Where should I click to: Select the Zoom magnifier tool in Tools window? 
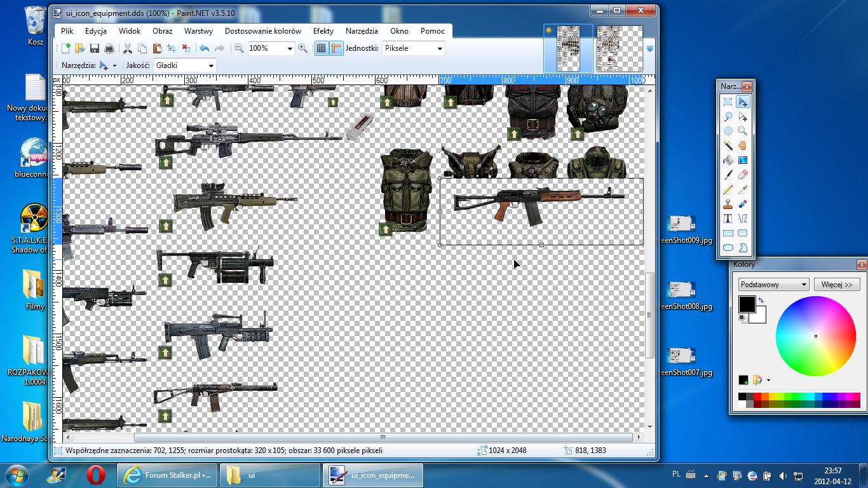[742, 131]
